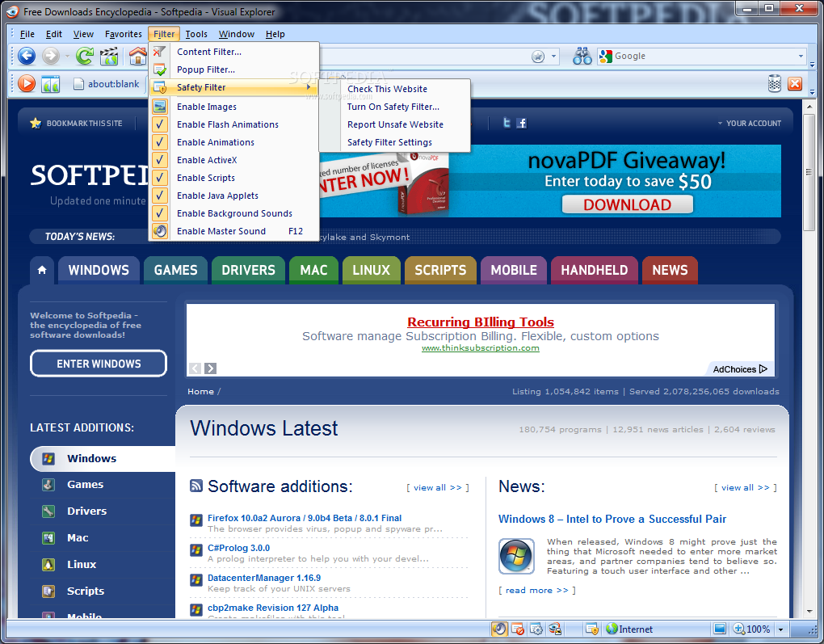Screen dimensions: 824x644
Task: Click the window settings gear status icon
Action: click(536, 629)
